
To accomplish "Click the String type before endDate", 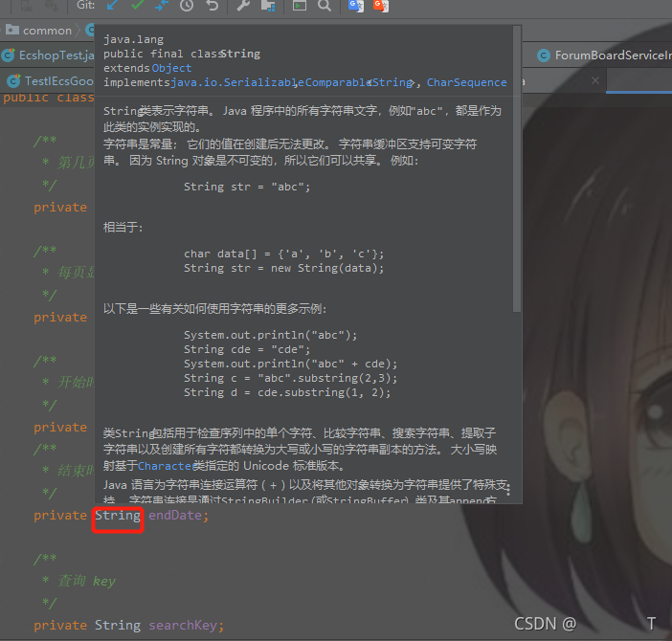I will 118,515.
